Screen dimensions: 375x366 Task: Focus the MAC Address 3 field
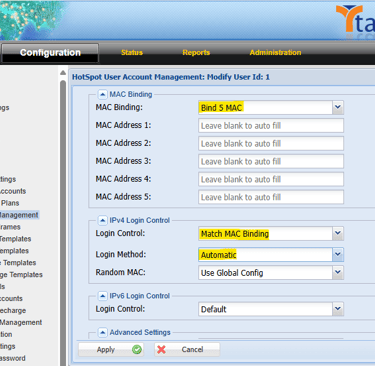tap(271, 161)
